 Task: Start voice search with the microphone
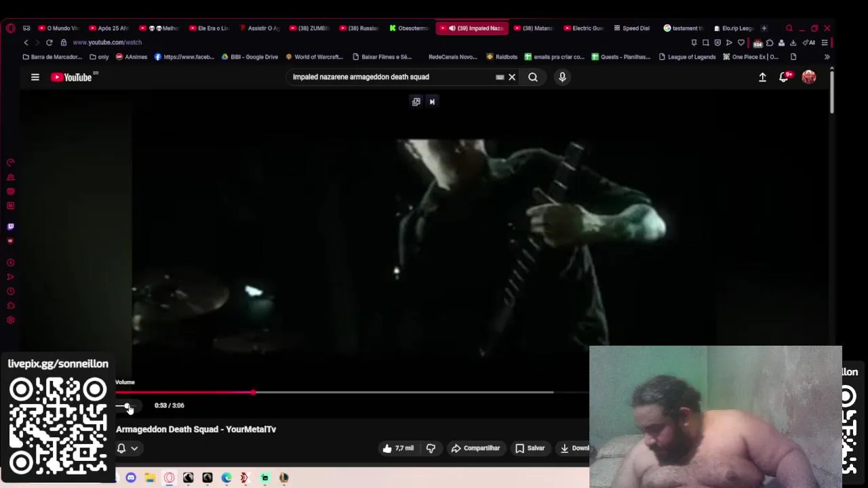562,77
